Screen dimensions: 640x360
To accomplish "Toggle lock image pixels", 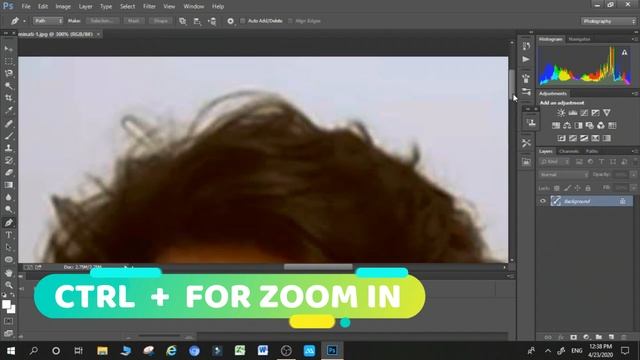I will pyautogui.click(x=567, y=188).
